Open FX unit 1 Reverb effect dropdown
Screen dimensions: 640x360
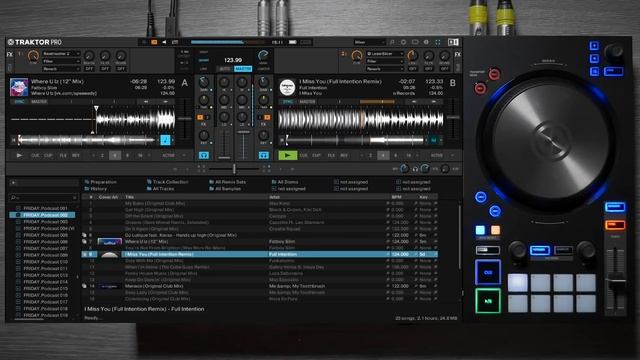point(61,69)
